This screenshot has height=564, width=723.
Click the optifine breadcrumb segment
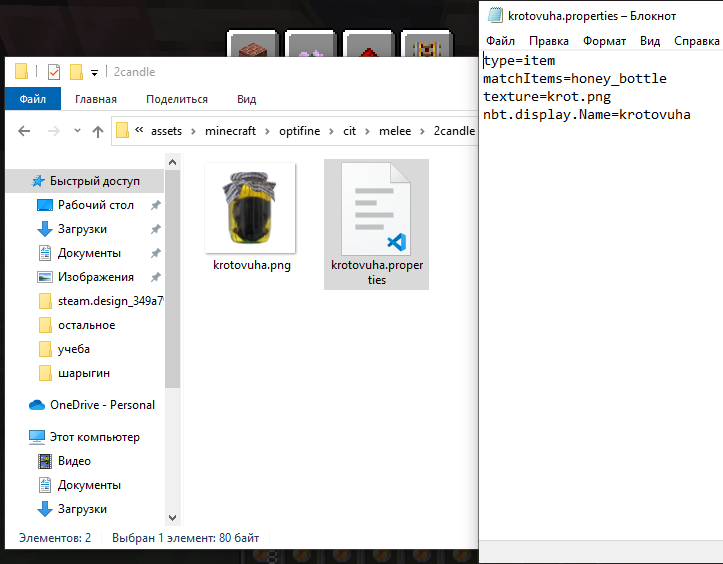(x=299, y=131)
